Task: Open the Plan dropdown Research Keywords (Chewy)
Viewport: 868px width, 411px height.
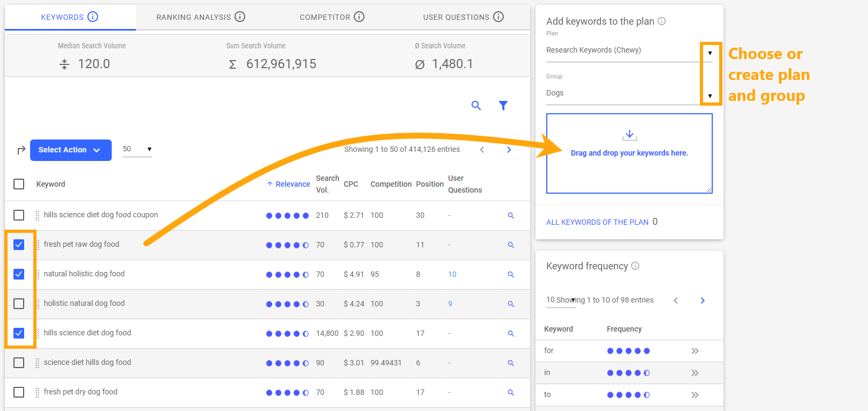Action: pos(629,50)
